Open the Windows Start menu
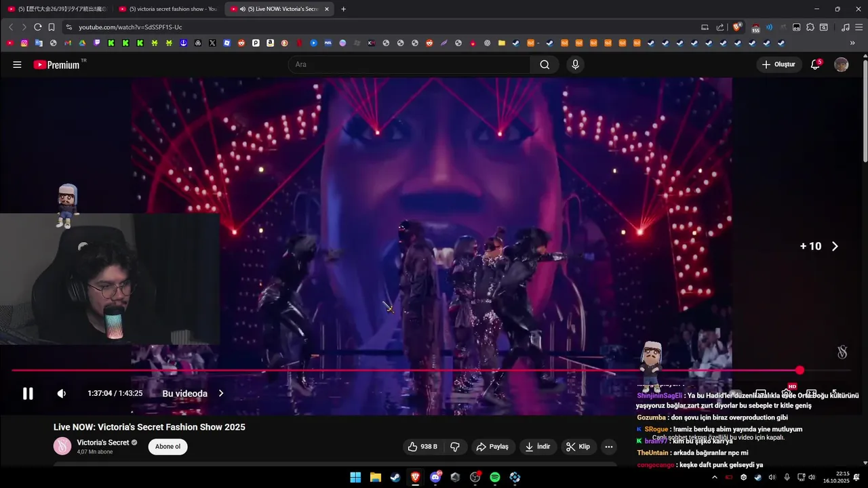The height and width of the screenshot is (488, 868). (x=355, y=477)
